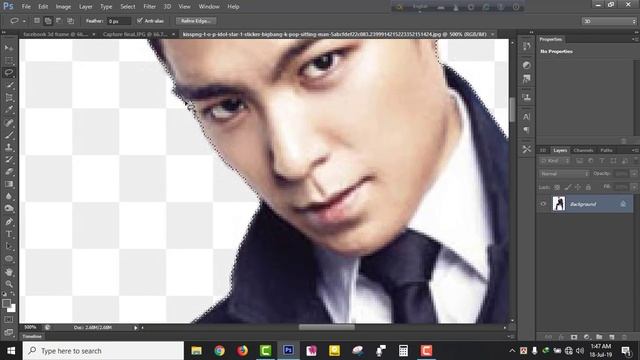Click the background color swatch
This screenshot has height=360, width=640.
[12, 309]
